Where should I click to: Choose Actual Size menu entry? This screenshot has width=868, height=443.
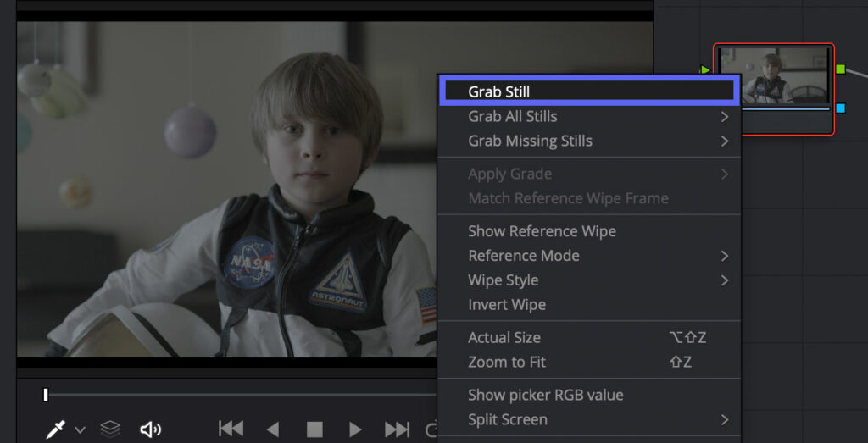pos(589,337)
